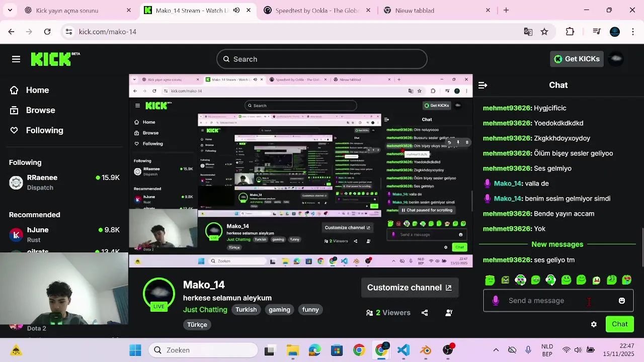Show hidden system tray icons

(x=496, y=350)
